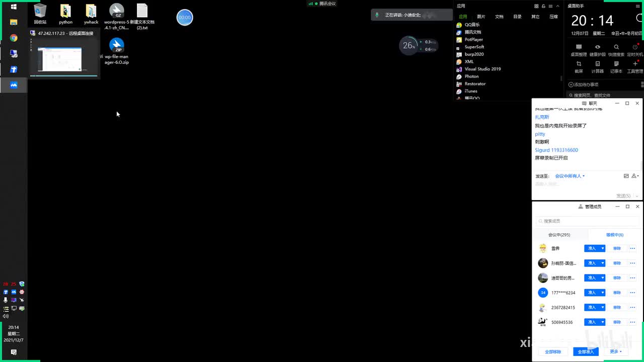Switch to the 其它 category tab

click(535, 17)
